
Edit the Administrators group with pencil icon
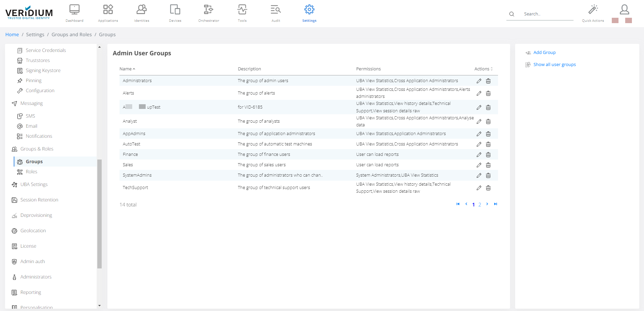[x=479, y=81]
